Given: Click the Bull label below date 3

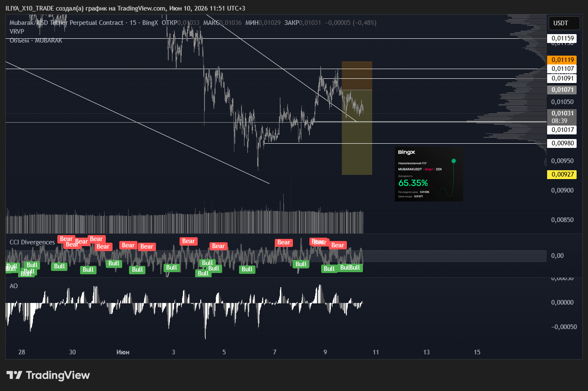Looking at the screenshot, I should coord(172,268).
